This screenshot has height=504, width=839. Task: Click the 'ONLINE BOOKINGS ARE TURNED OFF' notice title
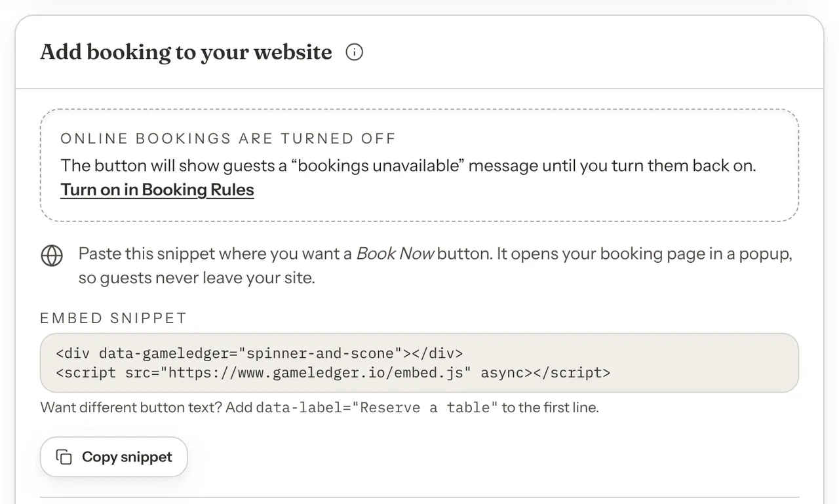tap(228, 138)
